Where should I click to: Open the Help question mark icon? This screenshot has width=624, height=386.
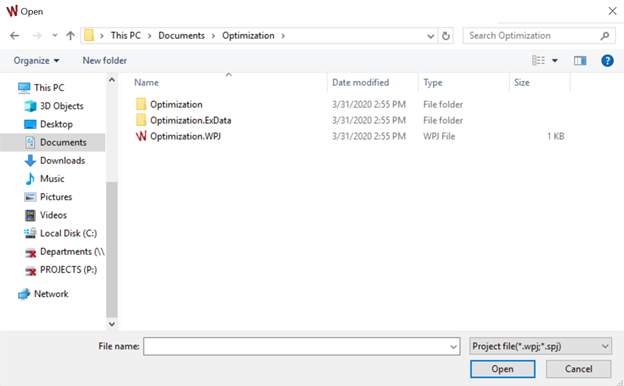tap(607, 60)
